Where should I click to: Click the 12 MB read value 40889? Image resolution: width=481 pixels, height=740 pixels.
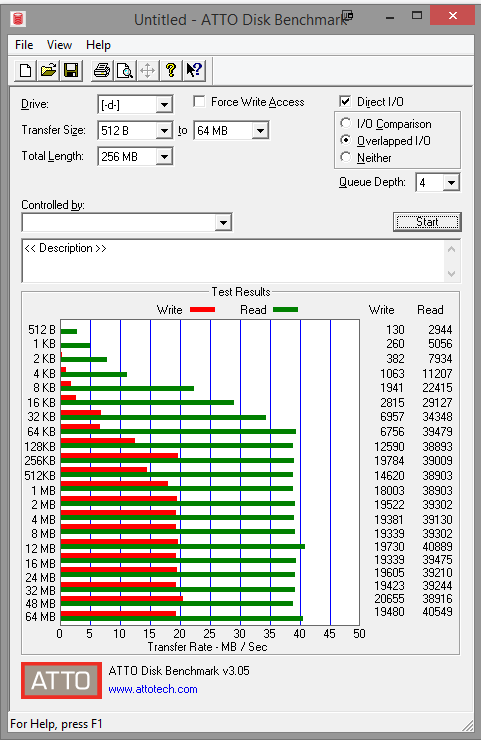437,547
